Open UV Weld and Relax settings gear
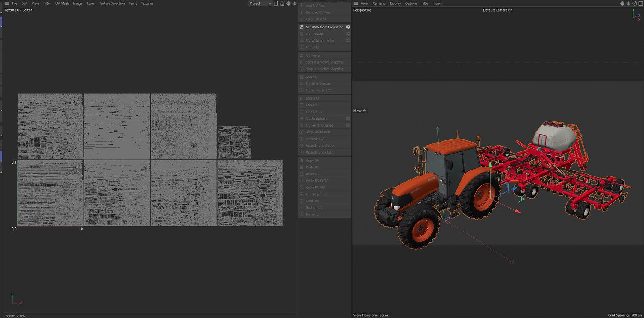 [x=348, y=41]
